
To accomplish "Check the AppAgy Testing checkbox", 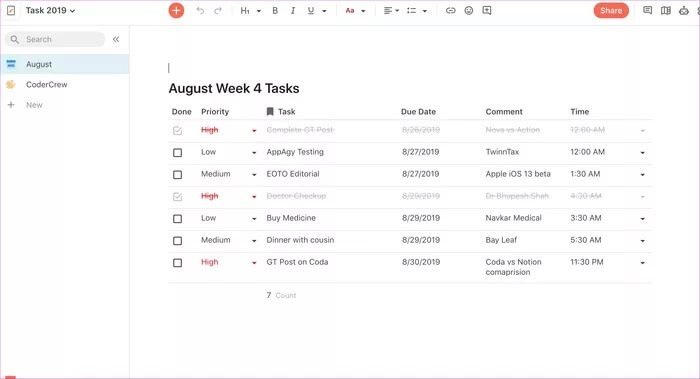I will click(177, 153).
